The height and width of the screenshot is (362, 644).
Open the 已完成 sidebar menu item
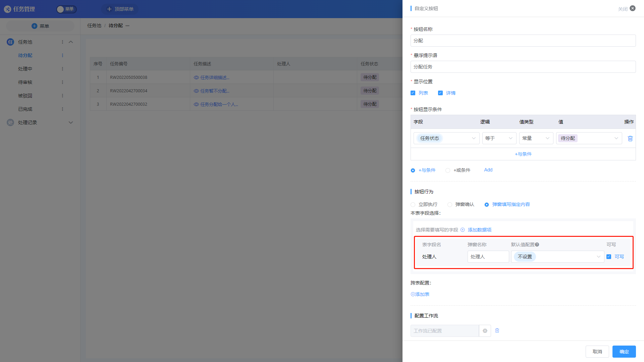tap(25, 109)
